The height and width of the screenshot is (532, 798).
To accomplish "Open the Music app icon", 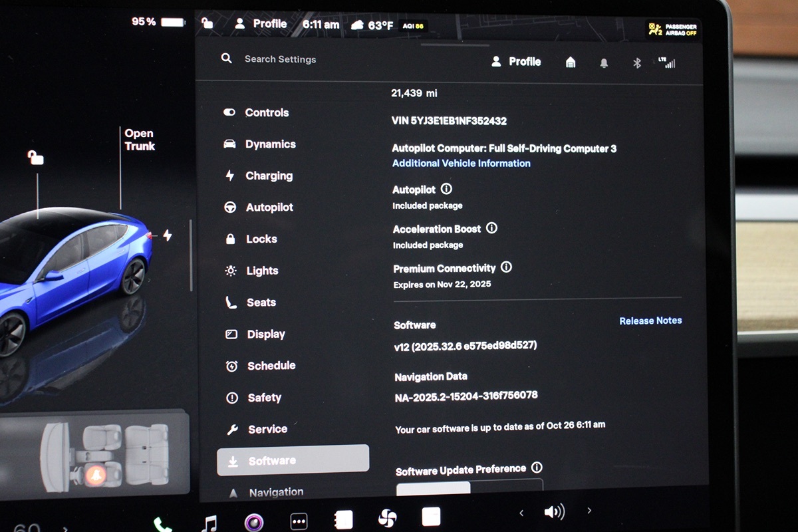I will [209, 523].
